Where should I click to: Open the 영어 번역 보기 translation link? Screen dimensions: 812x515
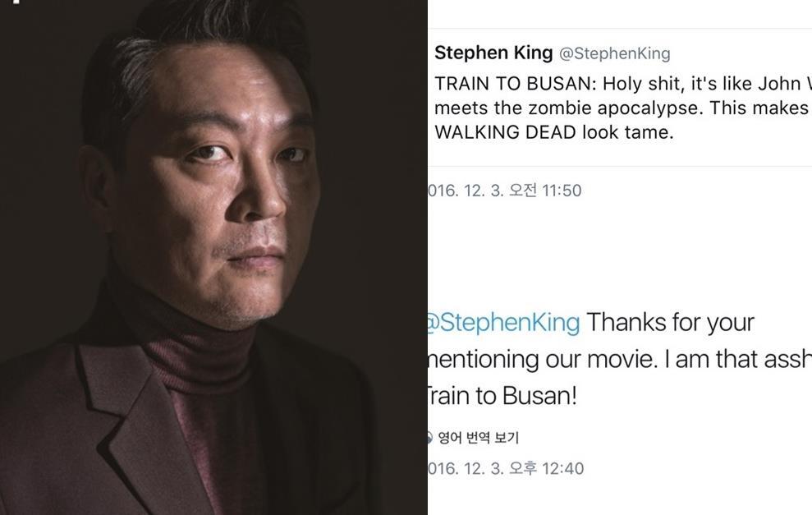coord(478,438)
